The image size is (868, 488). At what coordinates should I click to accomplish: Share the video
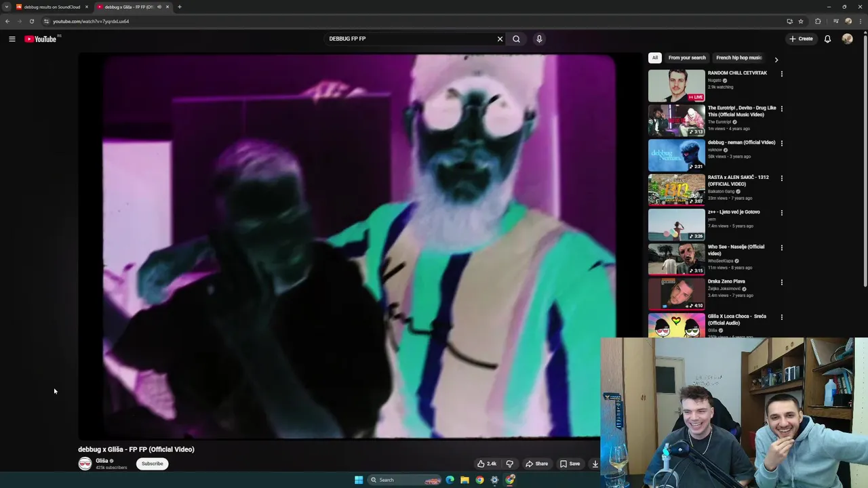pyautogui.click(x=536, y=464)
